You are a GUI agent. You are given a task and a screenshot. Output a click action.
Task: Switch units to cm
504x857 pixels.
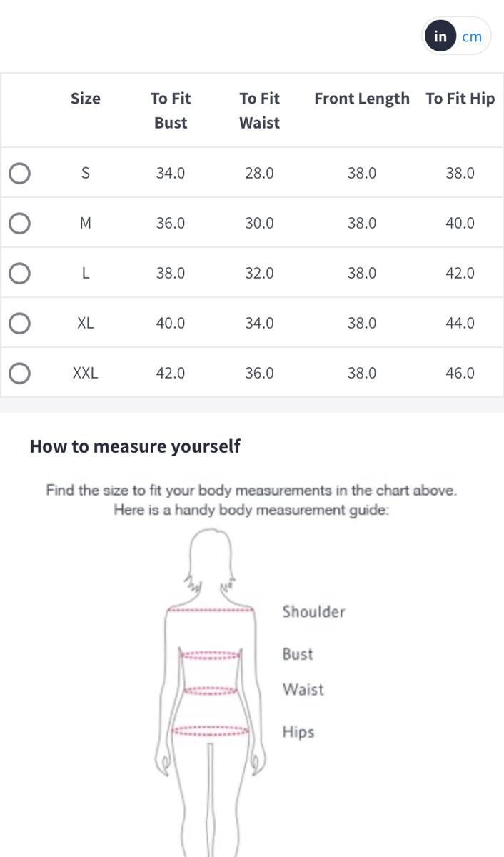pos(472,36)
